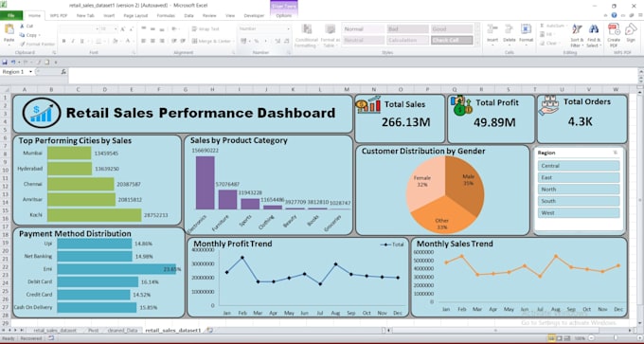Switch to the Insert ribbon tab
Image resolution: width=644 pixels, height=344 pixels.
click(x=109, y=15)
